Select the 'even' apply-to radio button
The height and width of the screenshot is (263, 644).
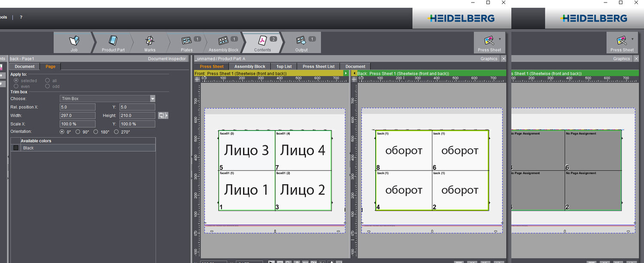[16, 86]
